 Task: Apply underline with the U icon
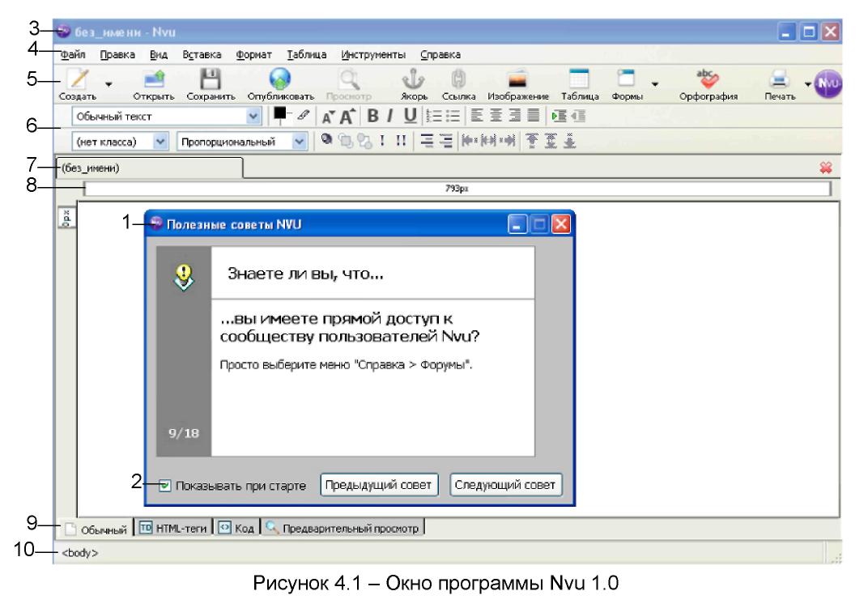coord(410,116)
